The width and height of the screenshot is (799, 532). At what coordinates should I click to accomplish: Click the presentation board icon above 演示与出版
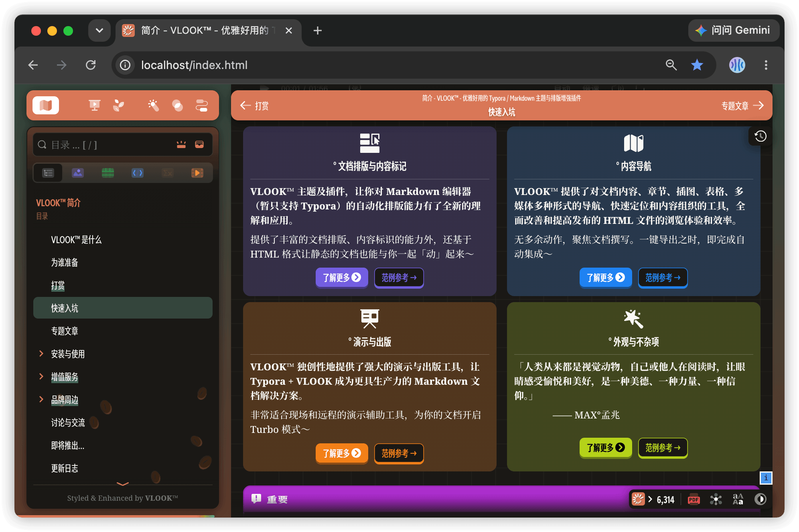(370, 319)
